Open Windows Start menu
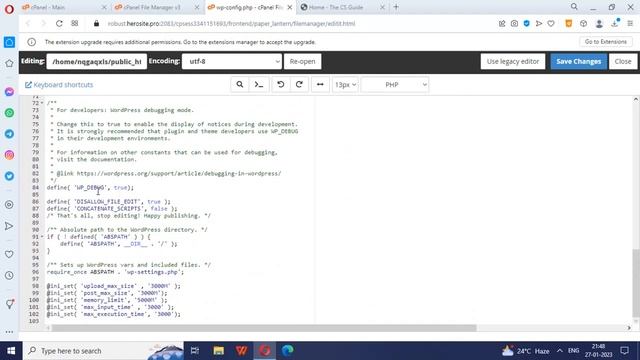The width and height of the screenshot is (640, 360). [x=11, y=351]
